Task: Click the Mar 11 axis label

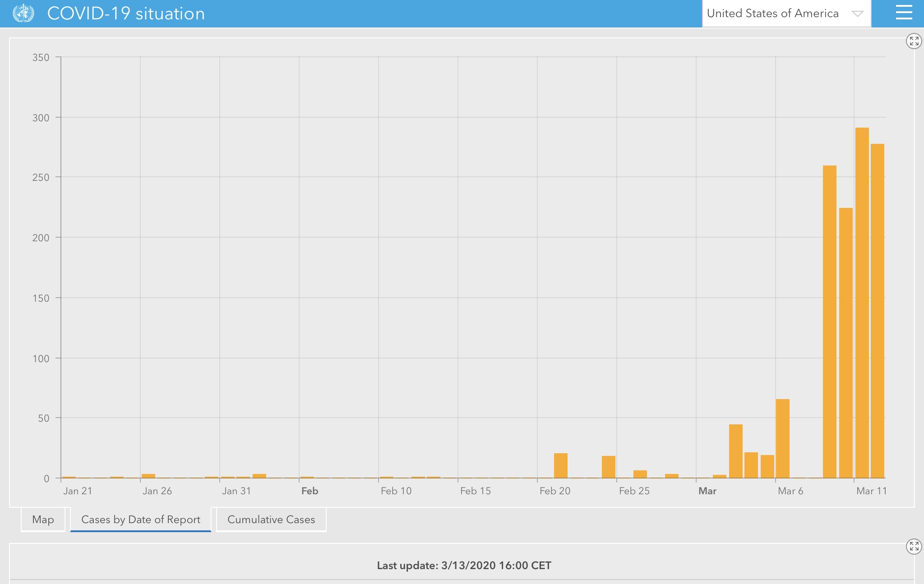Action: [871, 491]
